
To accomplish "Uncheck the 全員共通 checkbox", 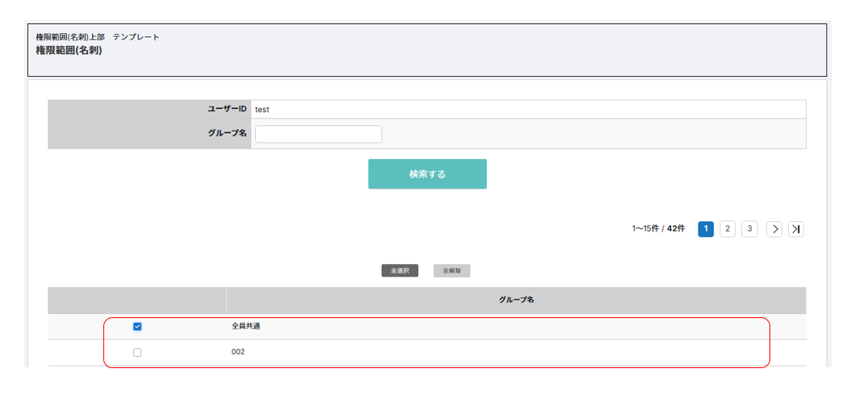I will click(137, 327).
